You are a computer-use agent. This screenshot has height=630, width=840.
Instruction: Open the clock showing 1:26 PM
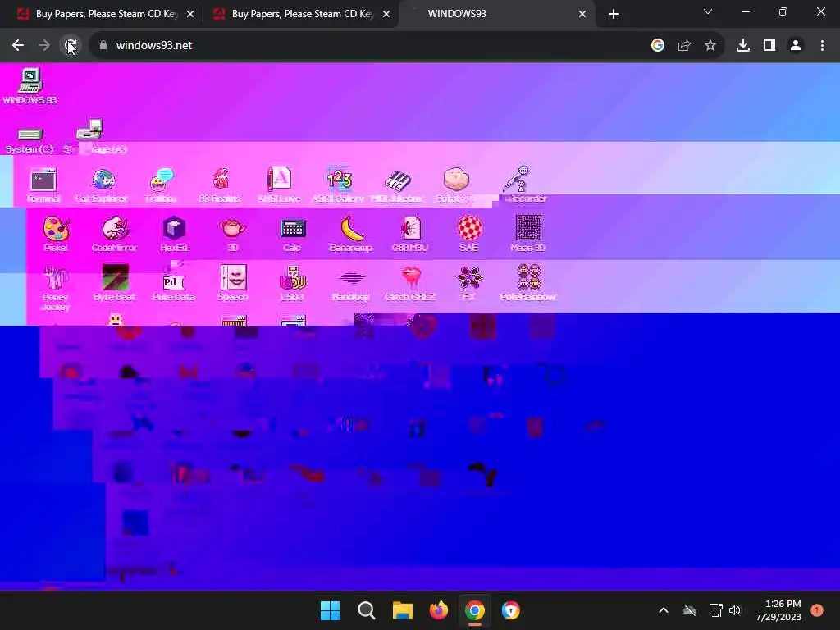(778, 610)
